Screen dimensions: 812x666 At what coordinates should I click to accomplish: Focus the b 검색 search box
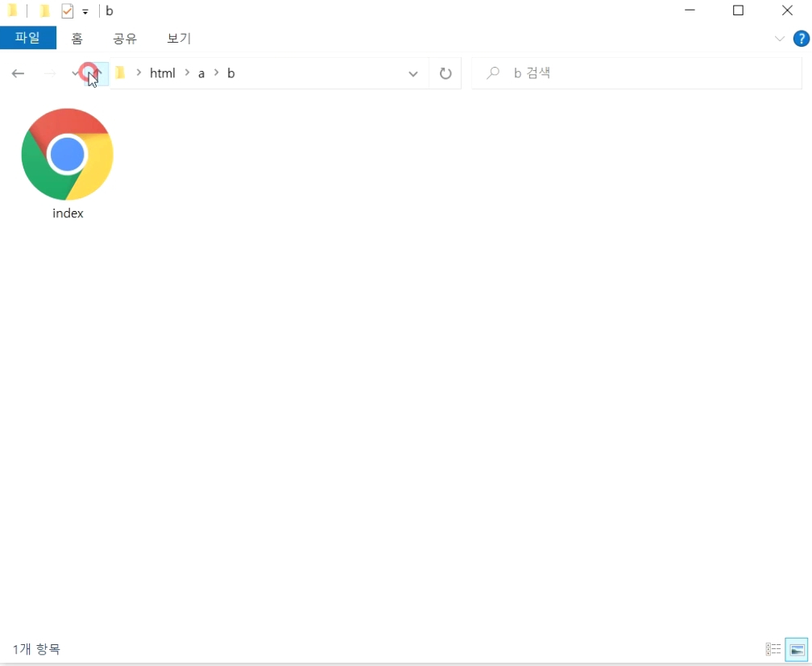click(x=637, y=73)
